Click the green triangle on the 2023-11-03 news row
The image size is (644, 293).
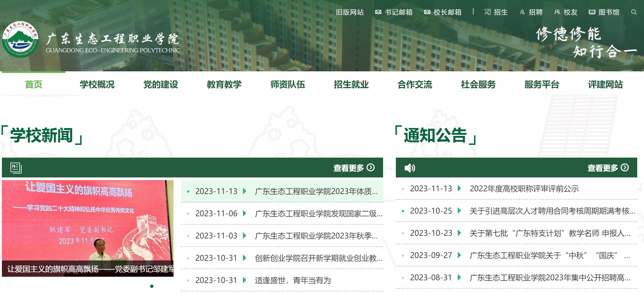[244, 235]
